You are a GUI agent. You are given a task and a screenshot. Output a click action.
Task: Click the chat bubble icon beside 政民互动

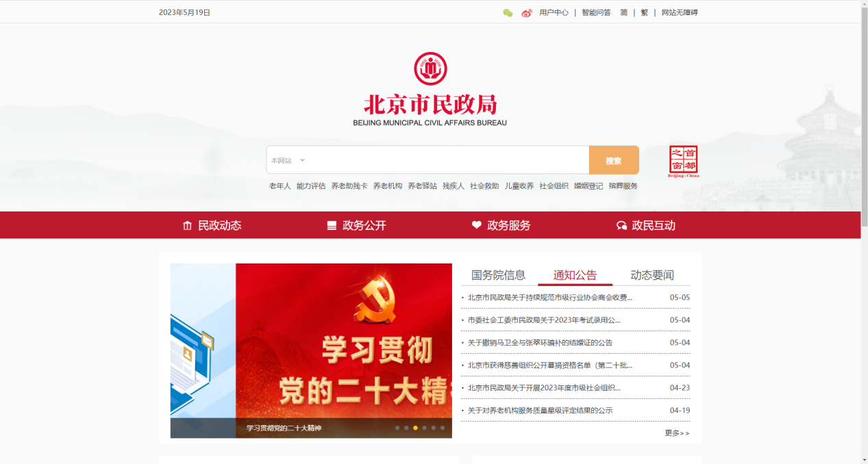[621, 224]
